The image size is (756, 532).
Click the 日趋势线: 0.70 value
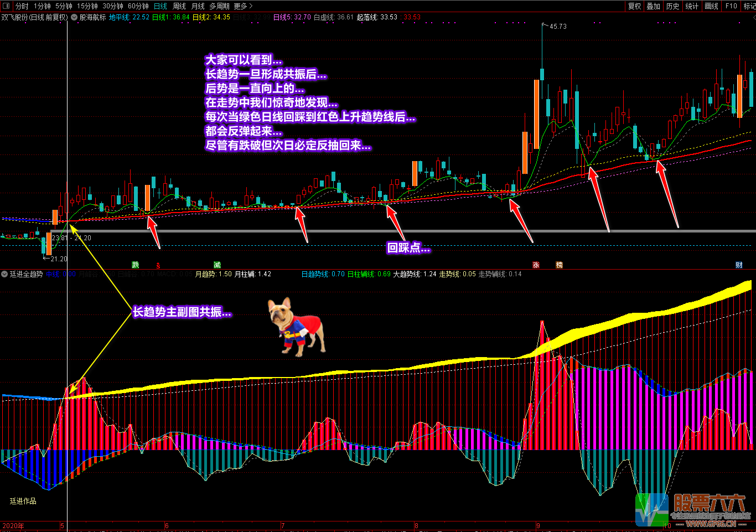323,274
